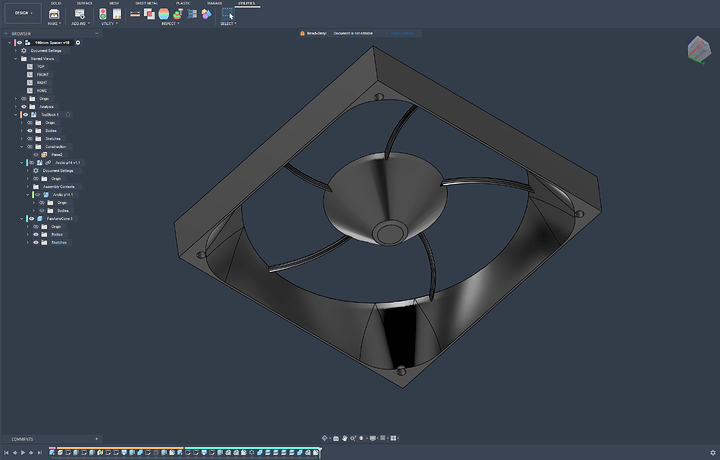Click the ViewCube in the corner
Image resolution: width=720 pixels, height=460 pixels.
[x=697, y=49]
